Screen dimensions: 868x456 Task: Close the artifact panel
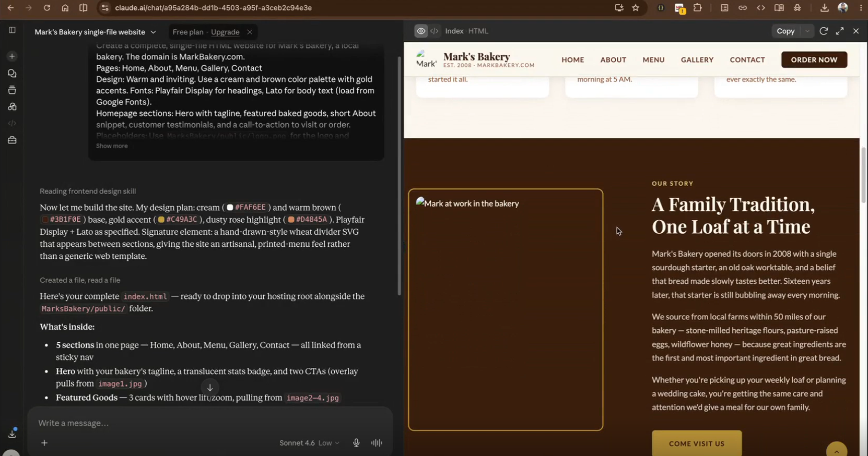856,31
